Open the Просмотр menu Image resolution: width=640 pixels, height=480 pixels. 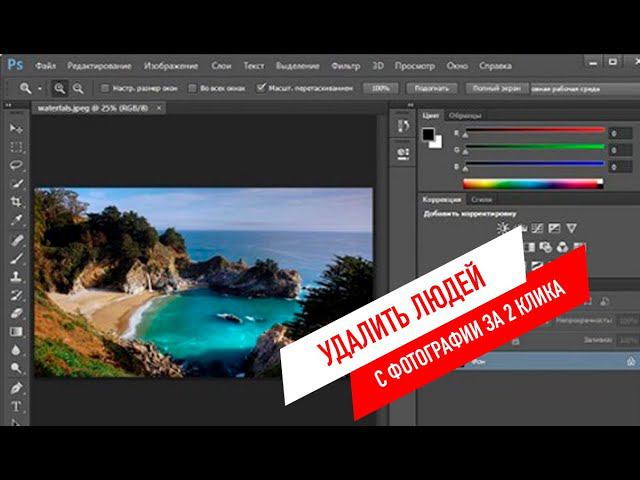415,66
